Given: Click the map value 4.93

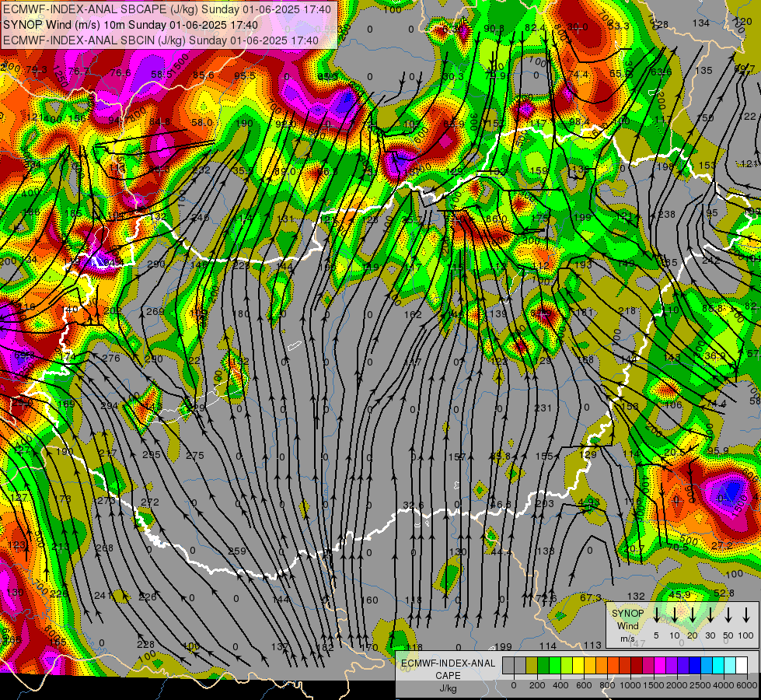Looking at the screenshot, I should [588, 502].
